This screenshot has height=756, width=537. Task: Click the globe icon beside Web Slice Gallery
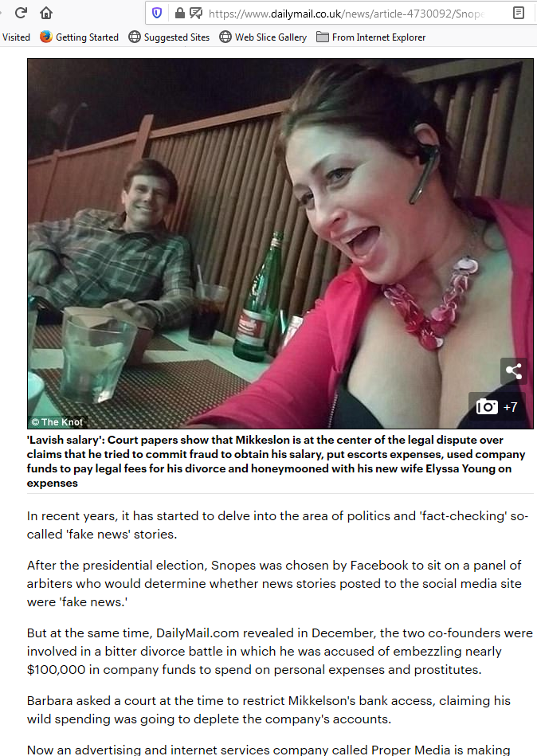tap(225, 37)
